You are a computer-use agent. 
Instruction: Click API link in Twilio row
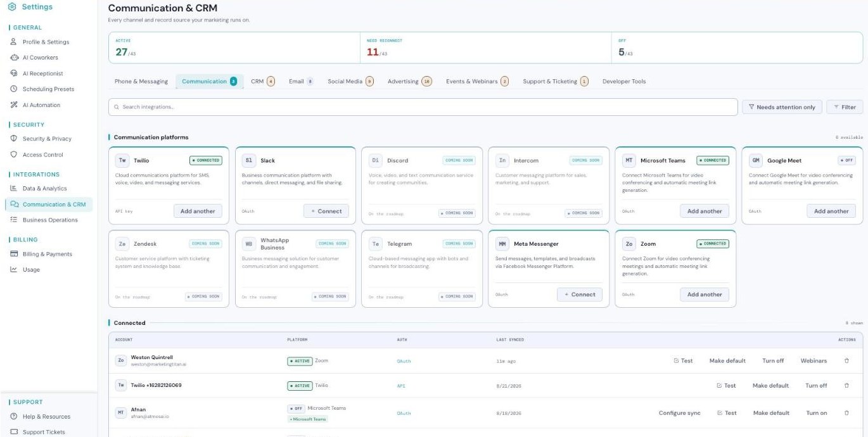point(400,386)
